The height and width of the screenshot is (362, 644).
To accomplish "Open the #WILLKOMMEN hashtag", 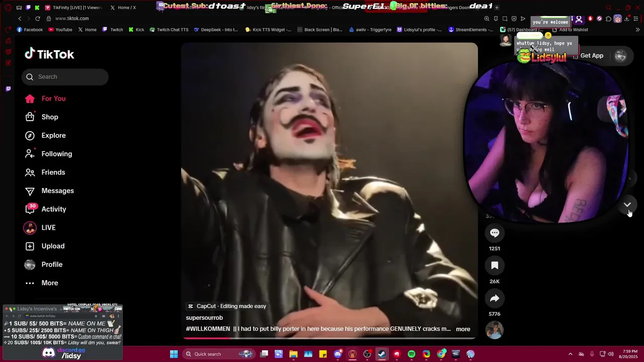I will (x=208, y=329).
